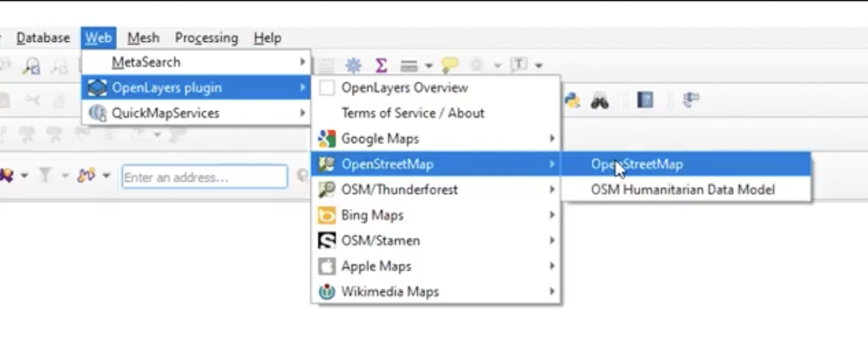868x358 pixels.
Task: Click the purple Sigma statistics icon
Action: tap(381, 66)
